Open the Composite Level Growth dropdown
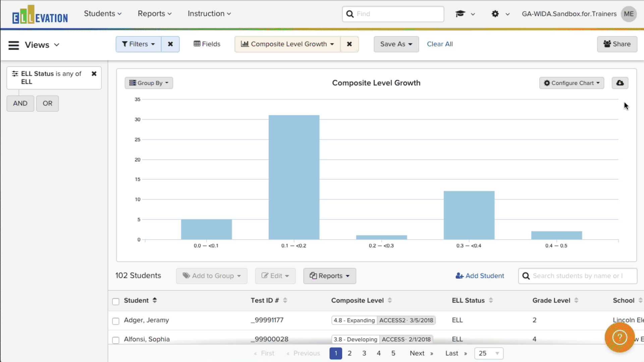The image size is (644, 362). (x=287, y=44)
